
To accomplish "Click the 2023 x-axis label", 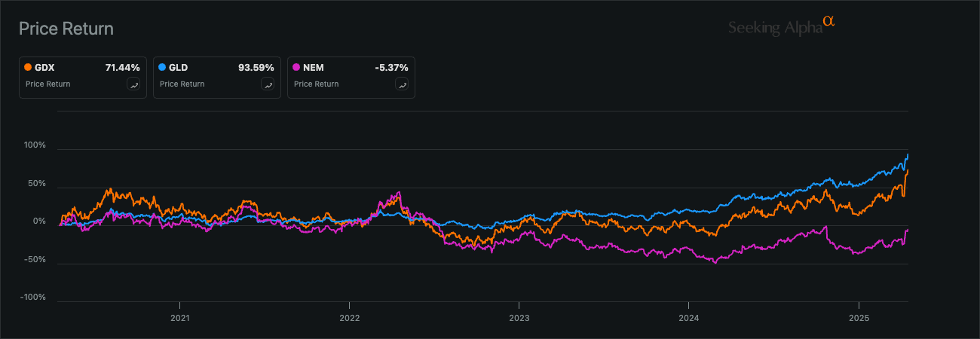I will coord(519,319).
